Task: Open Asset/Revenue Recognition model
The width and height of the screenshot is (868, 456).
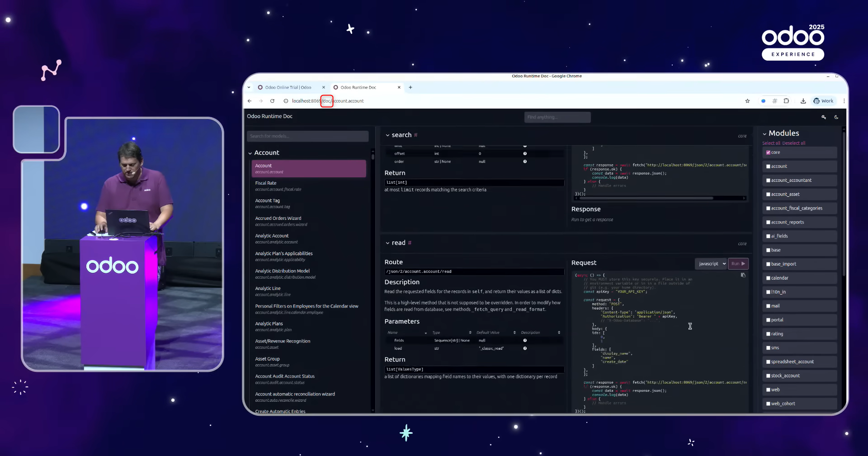Action: 309,344
